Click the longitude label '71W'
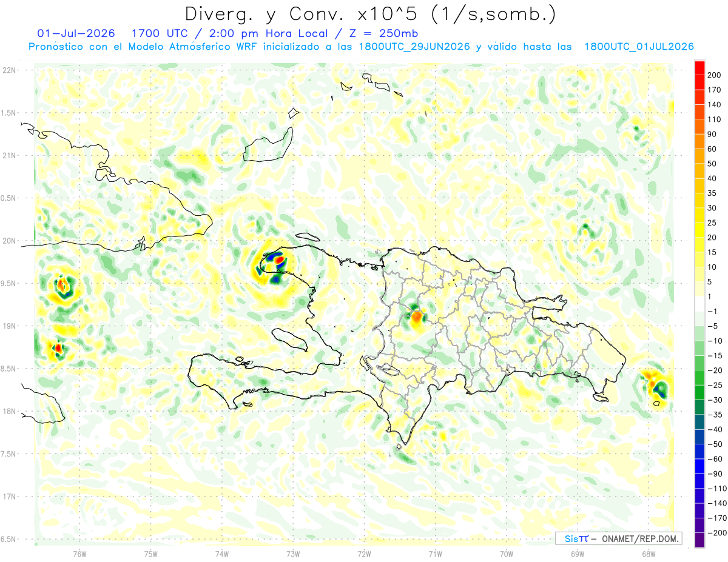This screenshot has width=728, height=562. [435, 554]
